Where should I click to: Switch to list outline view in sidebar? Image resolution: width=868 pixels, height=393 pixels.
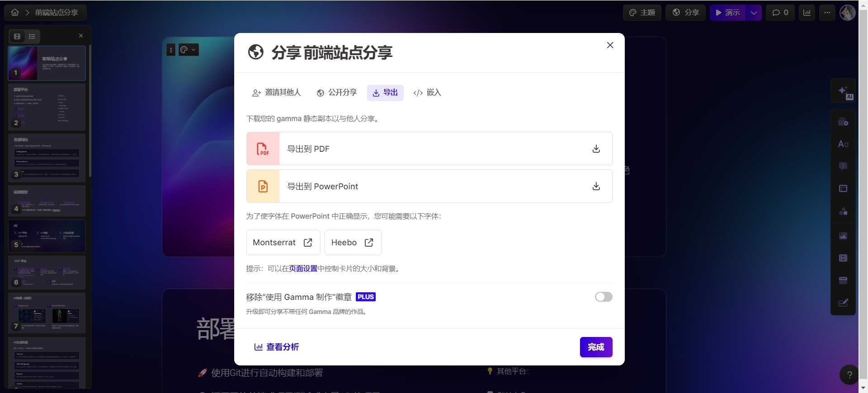point(32,36)
